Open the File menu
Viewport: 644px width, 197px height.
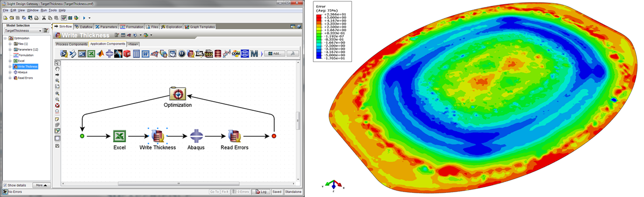5,10
